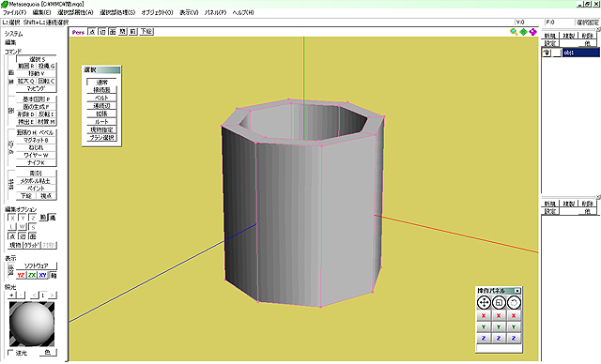Click the scale handle circle in 操作パネル
This screenshot has height=364, width=601.
click(499, 303)
